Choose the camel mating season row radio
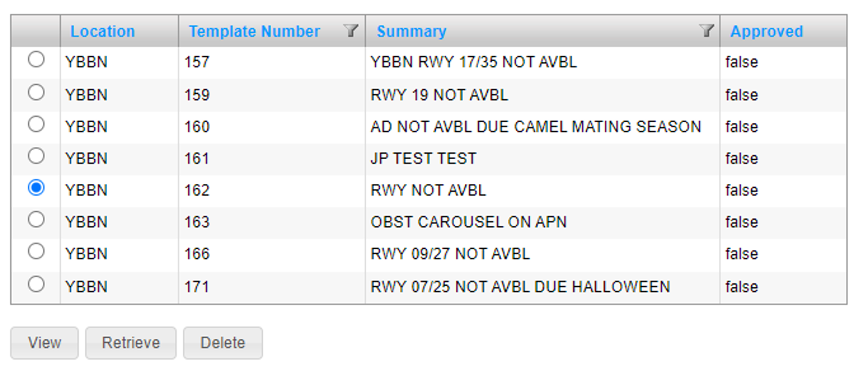868x371 pixels. (x=36, y=124)
